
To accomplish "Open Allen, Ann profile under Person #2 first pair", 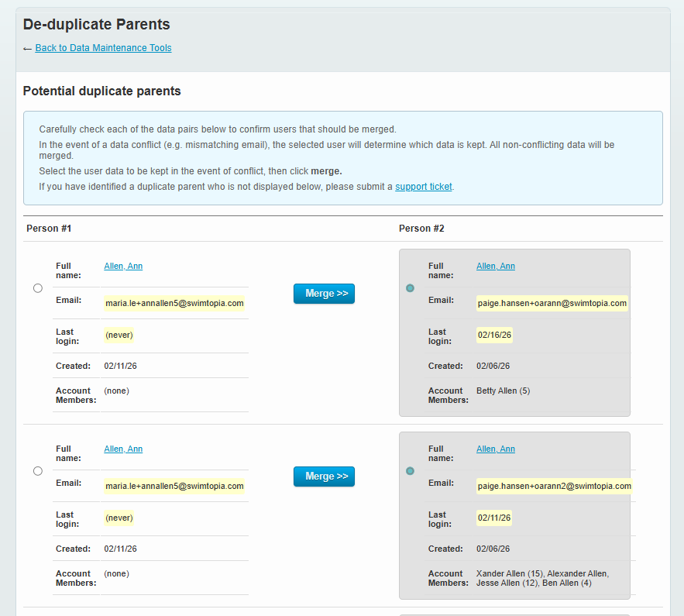I will (495, 266).
